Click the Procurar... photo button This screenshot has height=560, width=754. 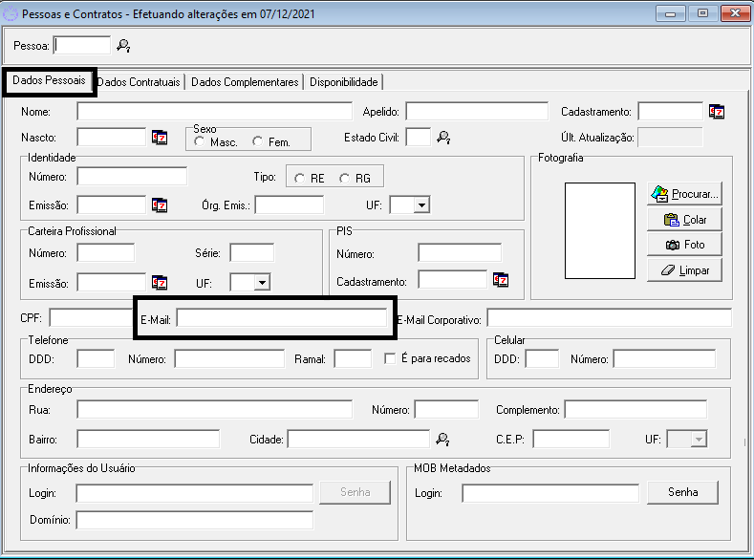684,194
